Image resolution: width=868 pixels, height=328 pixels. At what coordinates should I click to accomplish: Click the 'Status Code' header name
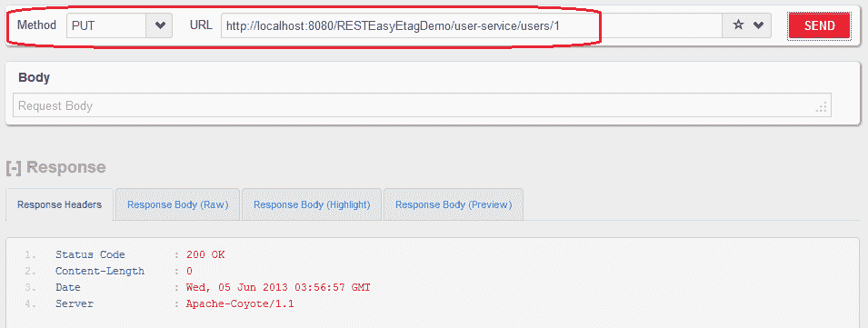point(90,255)
